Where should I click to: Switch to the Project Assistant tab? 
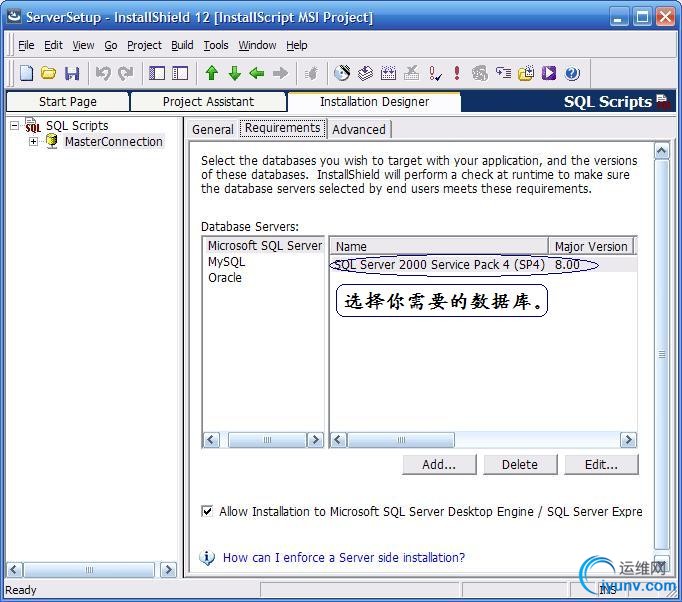208,101
